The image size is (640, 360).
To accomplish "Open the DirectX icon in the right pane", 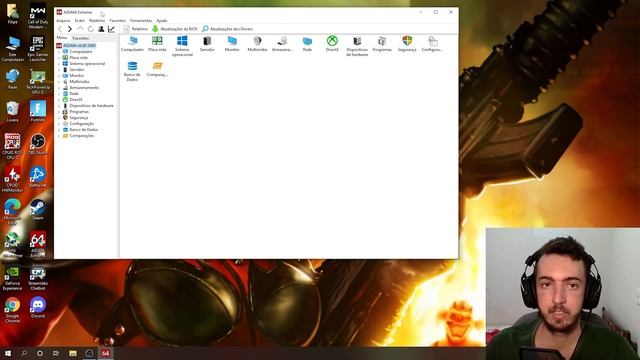I will tap(332, 44).
